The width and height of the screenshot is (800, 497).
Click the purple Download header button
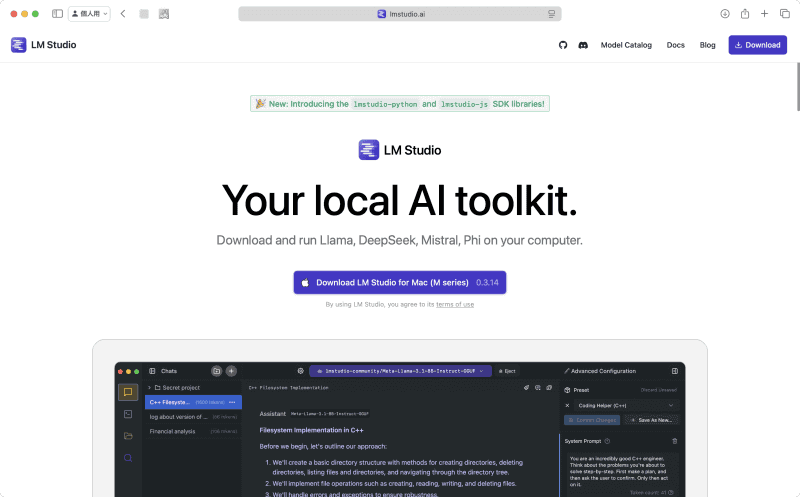pos(758,45)
